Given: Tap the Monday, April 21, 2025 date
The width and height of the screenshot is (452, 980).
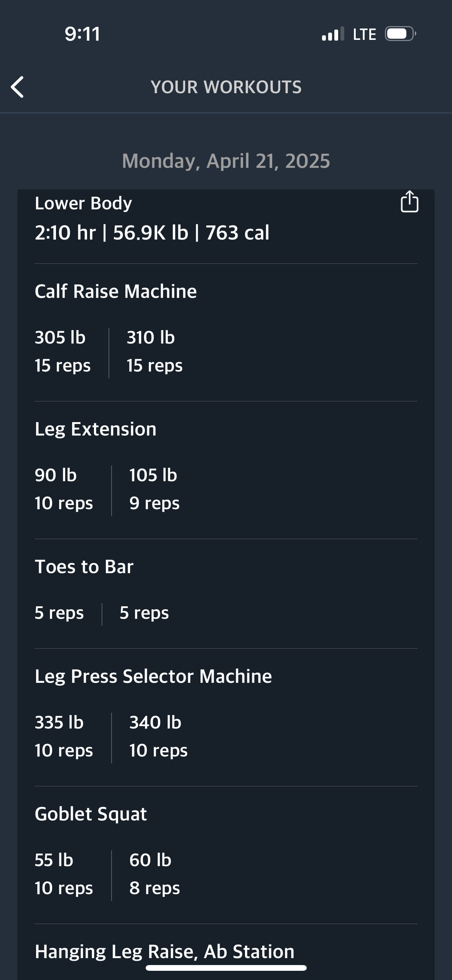Looking at the screenshot, I should (x=226, y=161).
